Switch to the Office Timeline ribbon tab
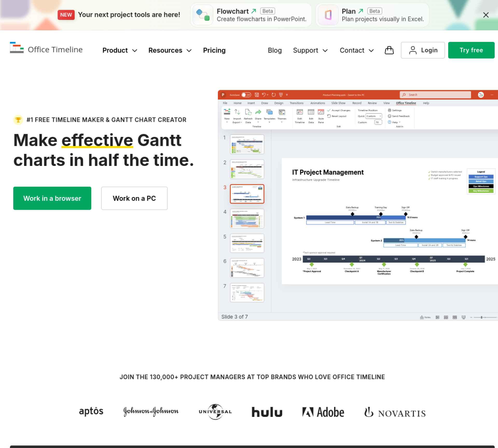 click(x=406, y=103)
